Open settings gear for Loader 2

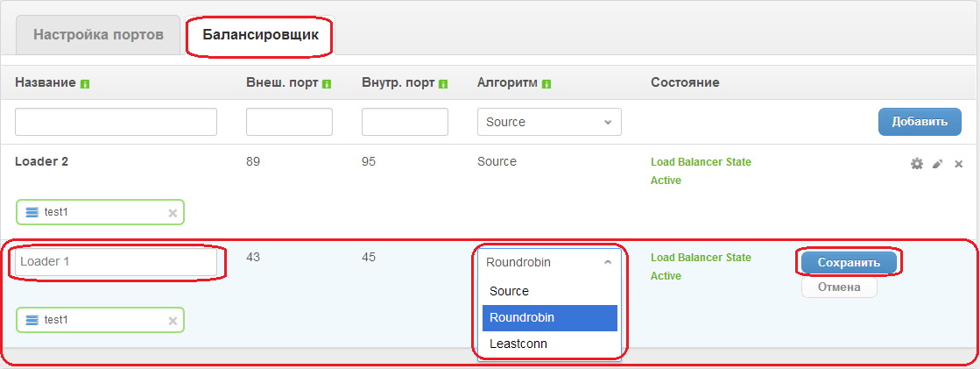(x=917, y=164)
